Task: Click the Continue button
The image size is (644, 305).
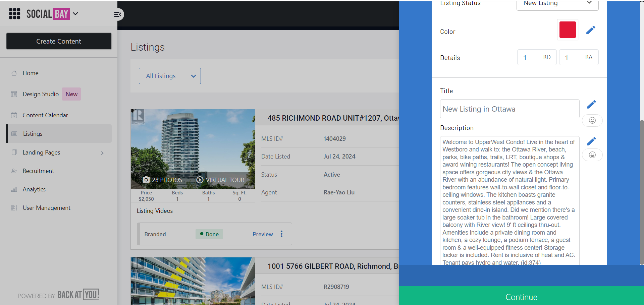Action: [x=521, y=296]
